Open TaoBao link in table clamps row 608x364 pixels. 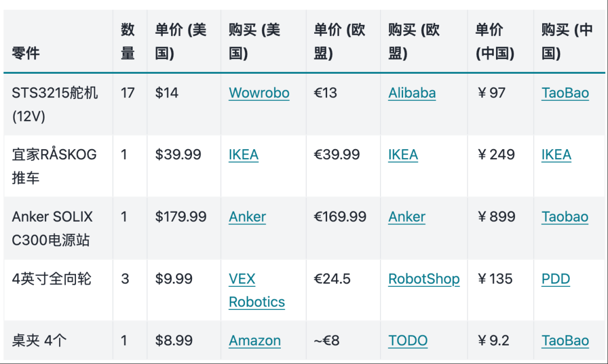click(x=565, y=341)
